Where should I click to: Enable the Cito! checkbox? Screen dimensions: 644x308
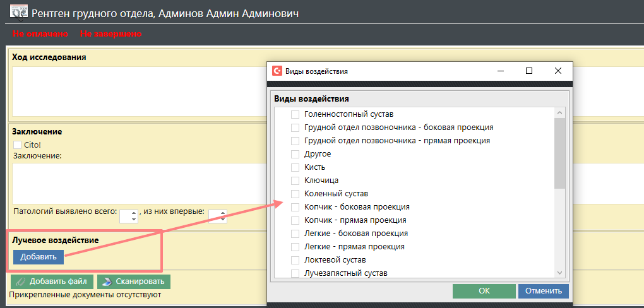click(17, 145)
